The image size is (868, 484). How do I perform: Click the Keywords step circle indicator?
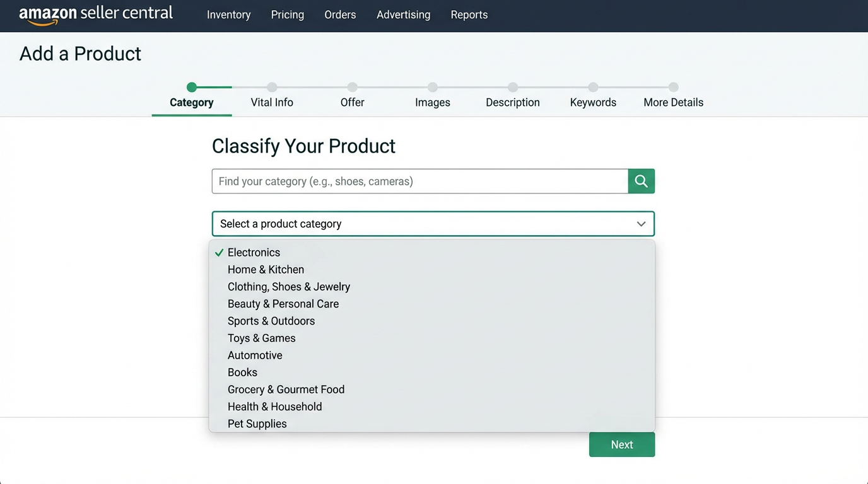(593, 87)
